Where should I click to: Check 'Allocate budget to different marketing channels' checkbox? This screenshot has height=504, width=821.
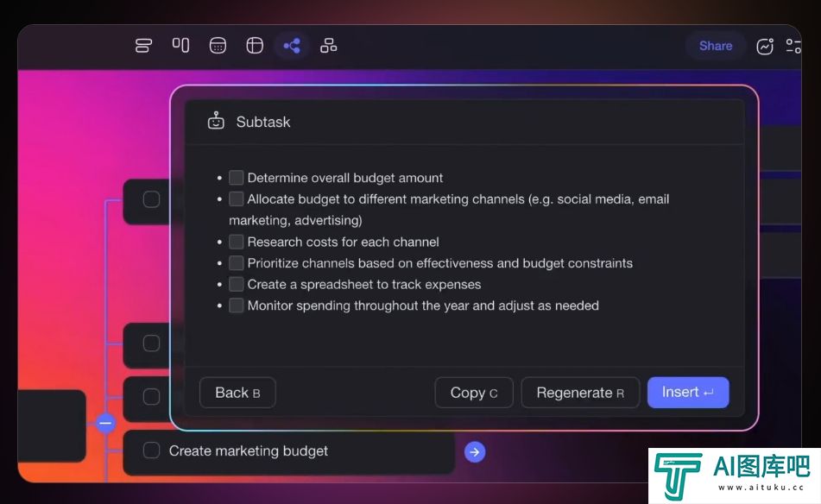[237, 198]
